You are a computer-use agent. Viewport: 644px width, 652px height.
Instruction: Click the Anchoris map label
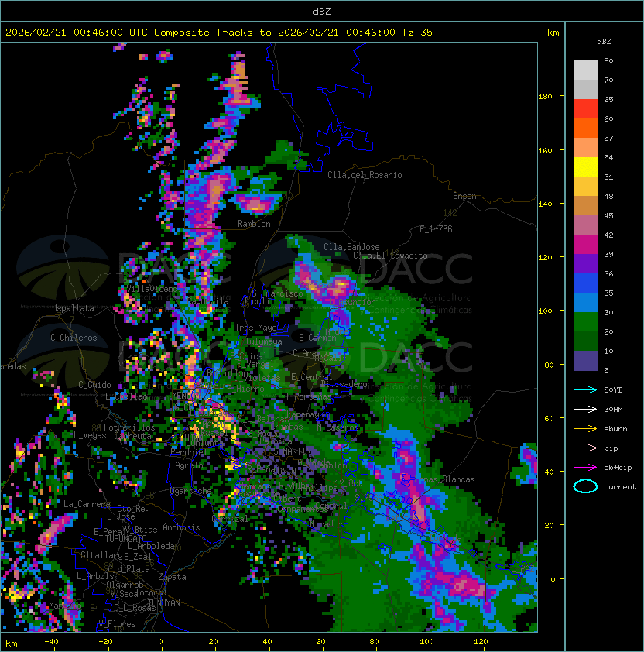pos(181,527)
